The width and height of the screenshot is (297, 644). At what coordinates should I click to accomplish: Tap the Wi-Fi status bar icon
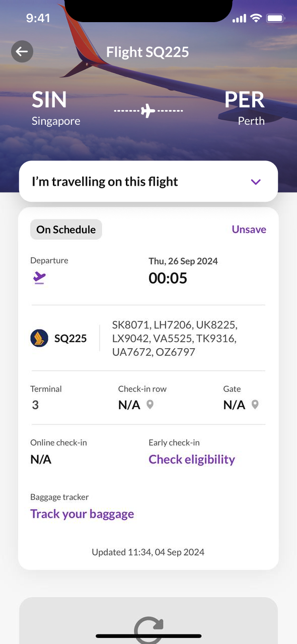click(x=256, y=18)
